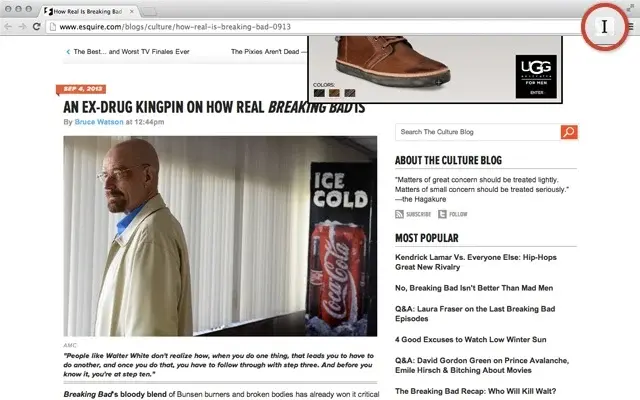Image resolution: width=640 pixels, height=400 pixels.
Task: Go forward with the browser forward arrow
Action: [x=22, y=27]
